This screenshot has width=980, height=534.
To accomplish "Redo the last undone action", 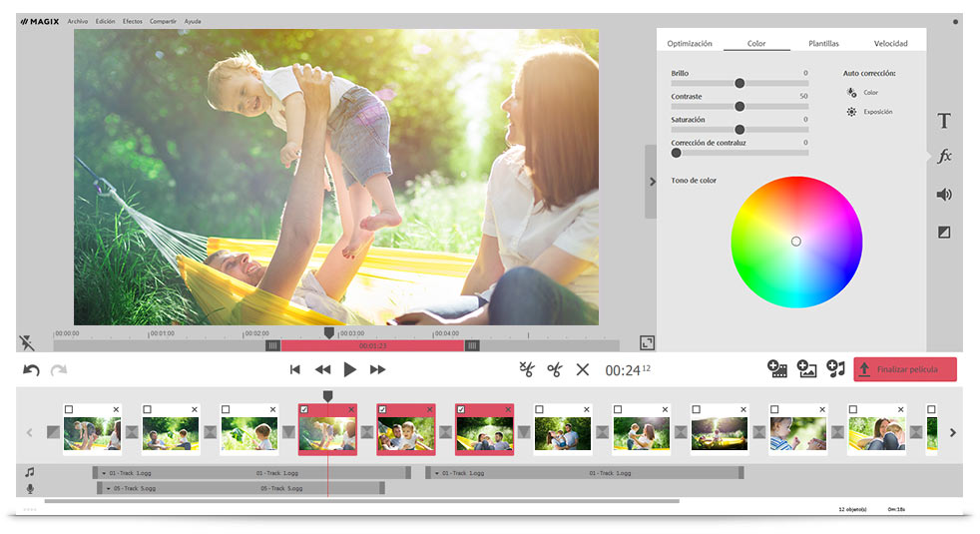I will 59,370.
